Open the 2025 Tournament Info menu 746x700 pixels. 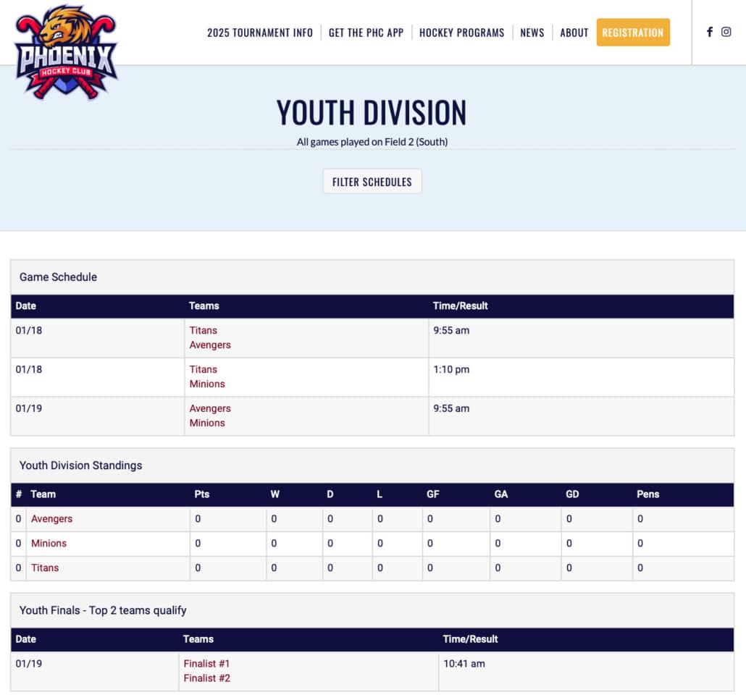pos(260,33)
